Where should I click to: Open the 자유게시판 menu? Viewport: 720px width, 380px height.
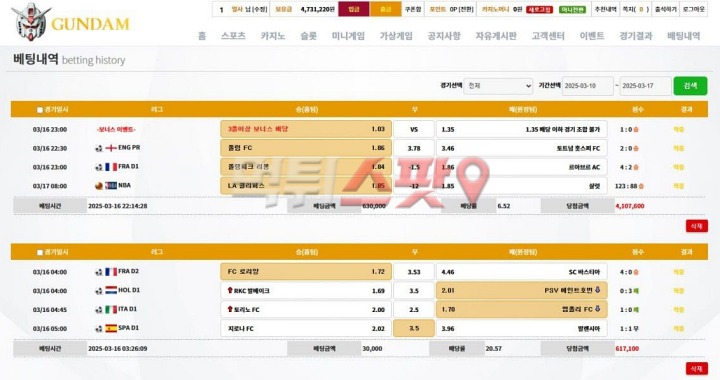click(x=496, y=36)
